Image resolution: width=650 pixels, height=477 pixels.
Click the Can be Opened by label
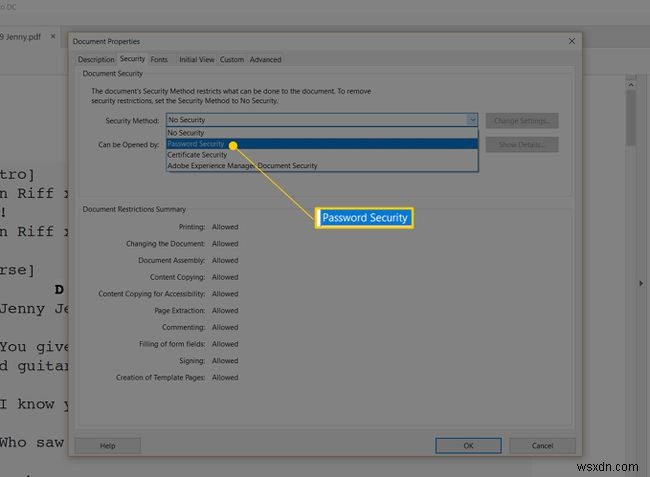tap(129, 145)
